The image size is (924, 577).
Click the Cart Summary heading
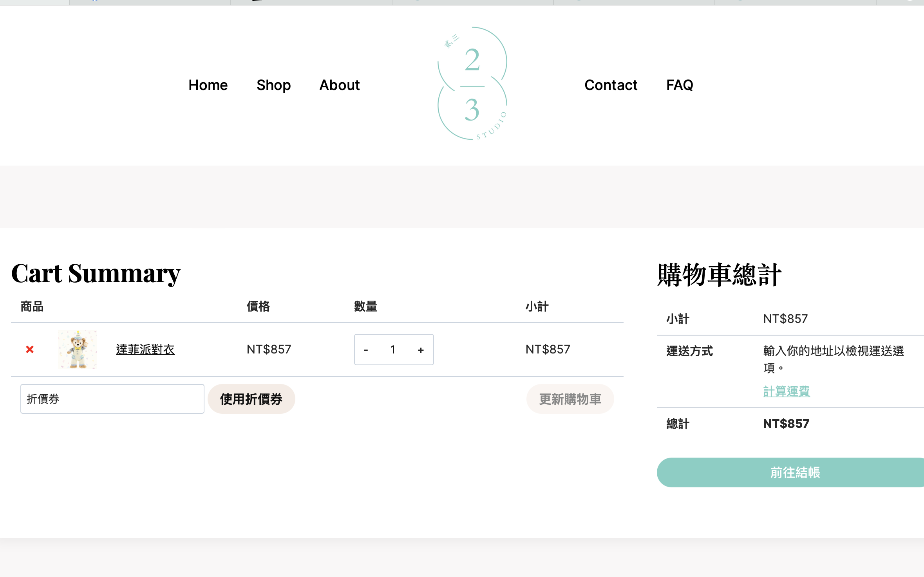coord(96,273)
